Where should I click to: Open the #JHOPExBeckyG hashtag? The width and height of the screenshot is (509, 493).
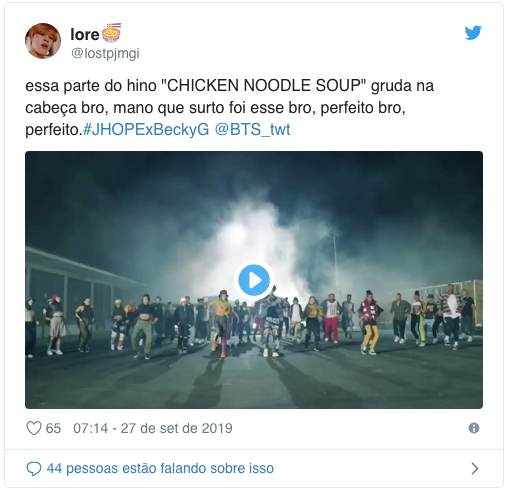tap(146, 130)
